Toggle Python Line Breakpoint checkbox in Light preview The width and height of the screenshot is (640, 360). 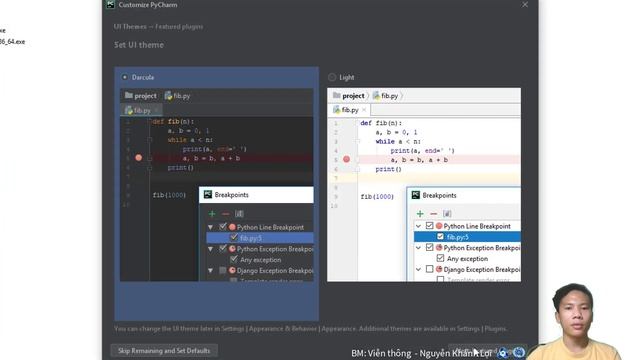(429, 225)
